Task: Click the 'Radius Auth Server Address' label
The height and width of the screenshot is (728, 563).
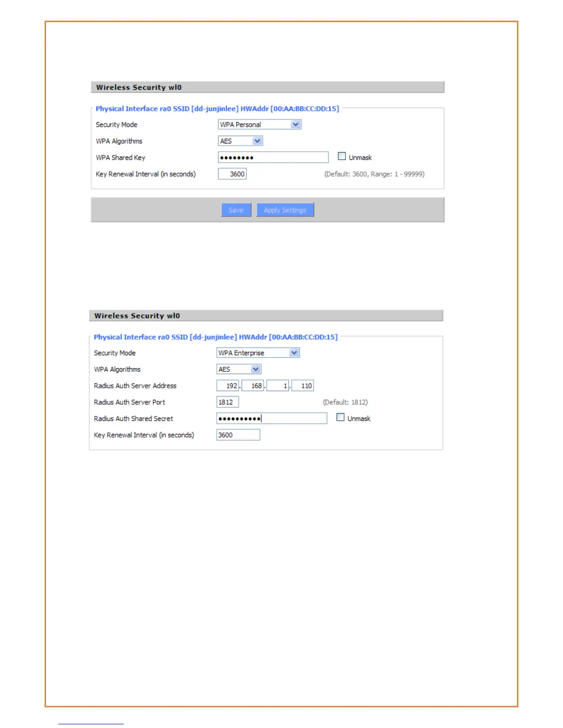Action: pos(135,386)
